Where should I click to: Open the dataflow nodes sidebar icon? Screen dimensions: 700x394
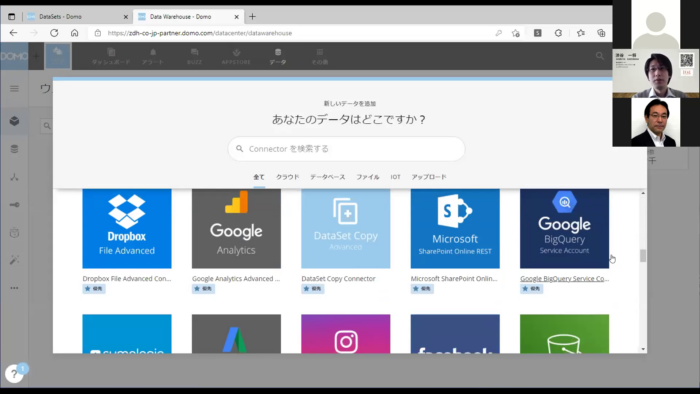[14, 177]
